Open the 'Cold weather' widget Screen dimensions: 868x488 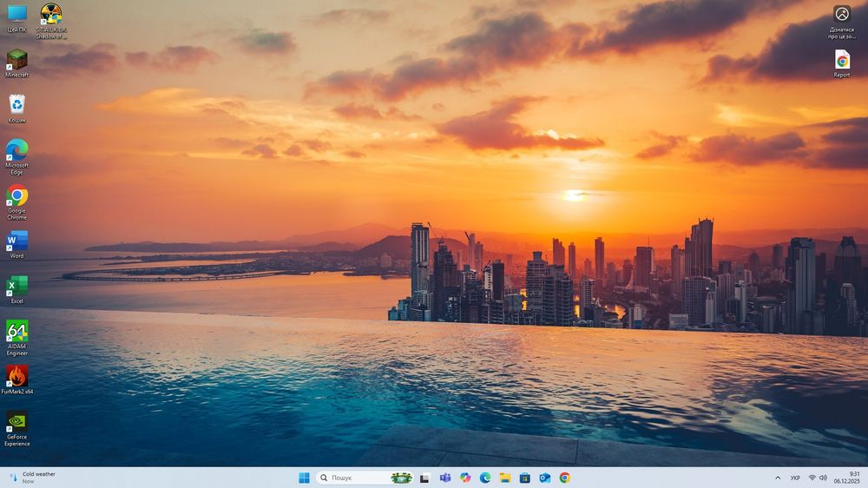coord(33,478)
